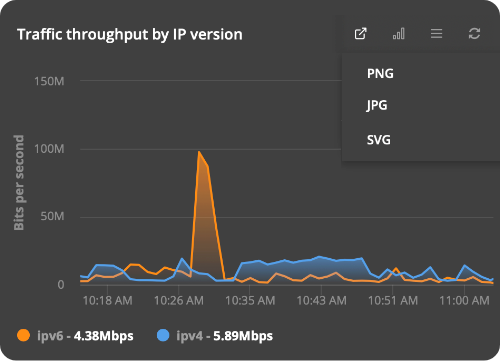Open the bar chart type icon
Viewport: 500px width, 361px height.
point(399,34)
